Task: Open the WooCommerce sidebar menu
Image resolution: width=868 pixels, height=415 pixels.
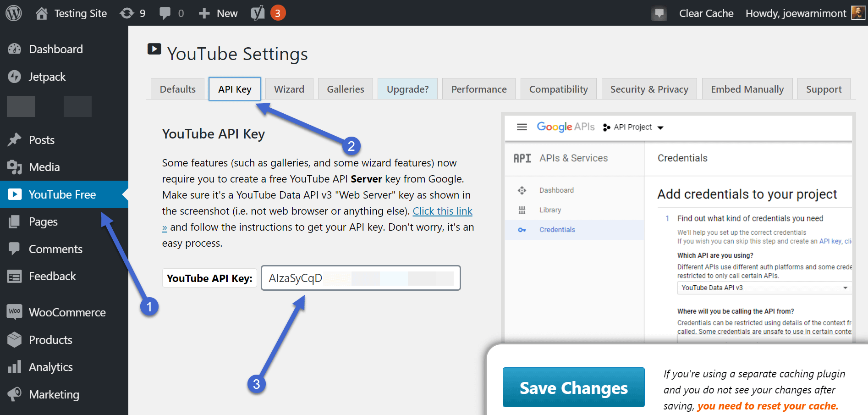Action: click(x=67, y=312)
